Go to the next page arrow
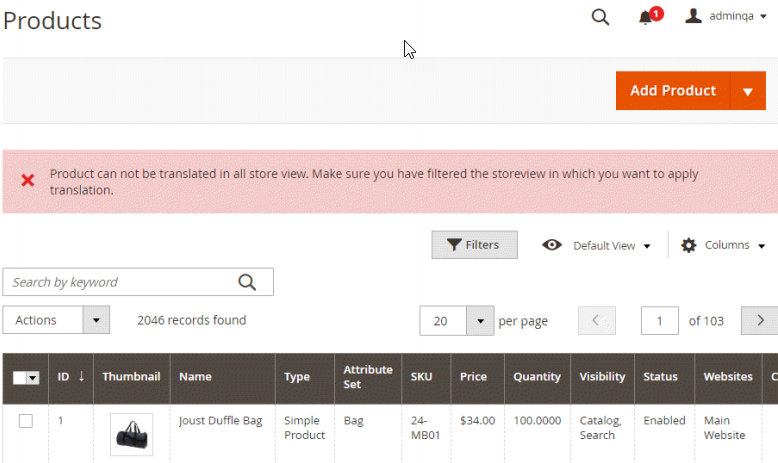Image resolution: width=778 pixels, height=463 pixels. [760, 321]
